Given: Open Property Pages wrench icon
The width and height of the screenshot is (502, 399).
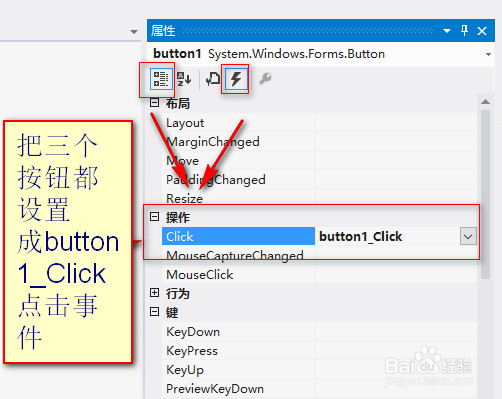Looking at the screenshot, I should [x=265, y=79].
